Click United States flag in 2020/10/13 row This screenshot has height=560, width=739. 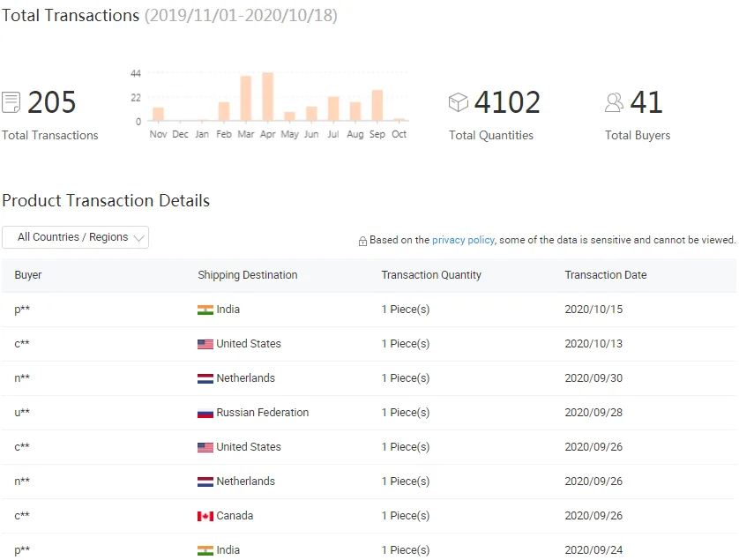pyautogui.click(x=205, y=344)
